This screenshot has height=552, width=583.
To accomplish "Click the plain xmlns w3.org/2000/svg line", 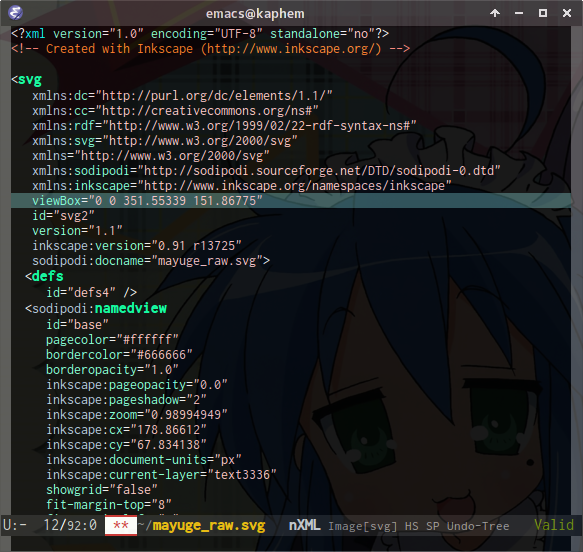I will (x=151, y=155).
